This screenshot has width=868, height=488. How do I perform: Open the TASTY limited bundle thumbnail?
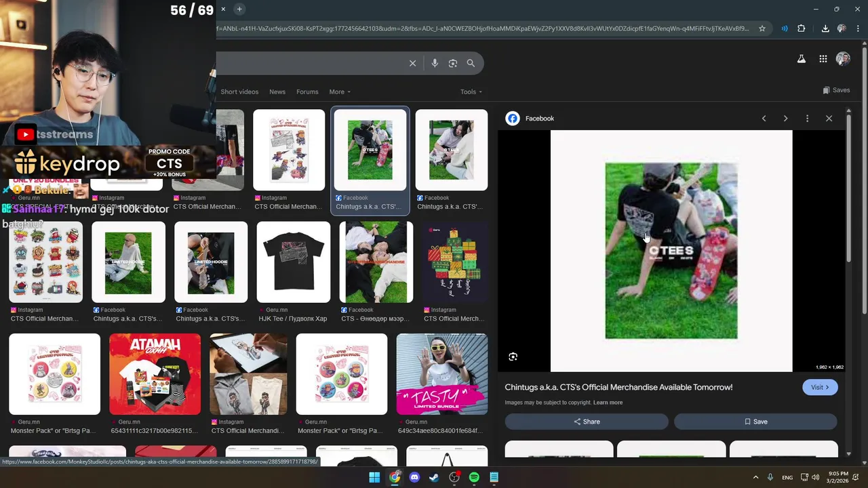(442, 374)
